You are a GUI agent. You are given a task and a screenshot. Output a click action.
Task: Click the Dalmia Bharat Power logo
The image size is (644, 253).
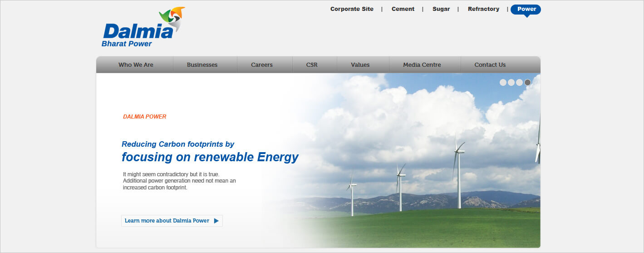[143, 27]
